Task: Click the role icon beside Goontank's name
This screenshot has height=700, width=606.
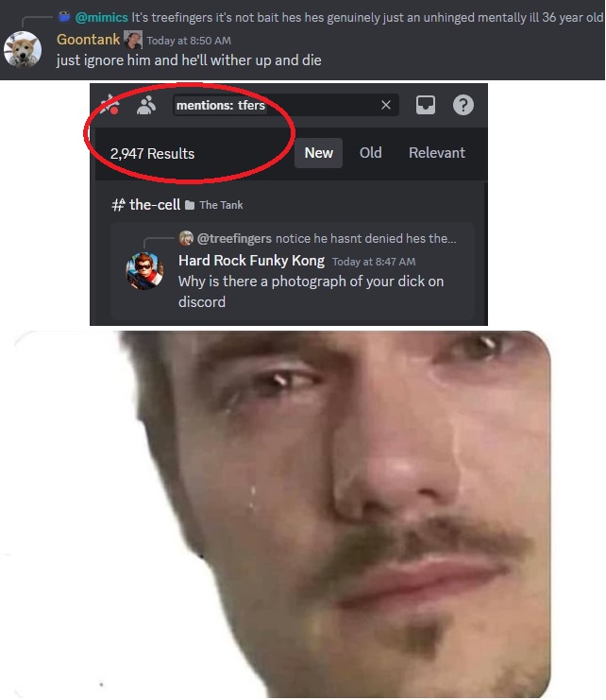Action: click(133, 40)
